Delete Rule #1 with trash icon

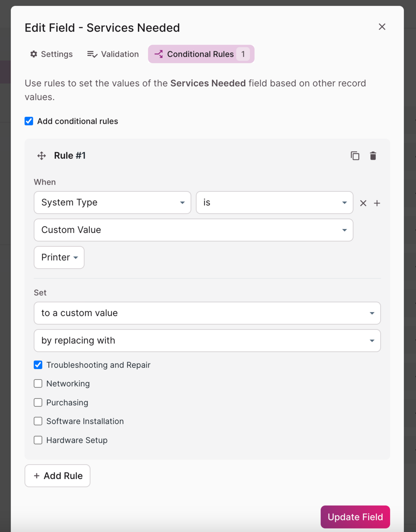click(x=373, y=156)
